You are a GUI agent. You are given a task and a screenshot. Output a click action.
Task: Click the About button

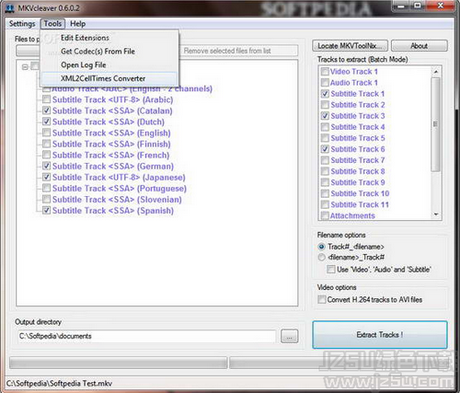tap(419, 46)
